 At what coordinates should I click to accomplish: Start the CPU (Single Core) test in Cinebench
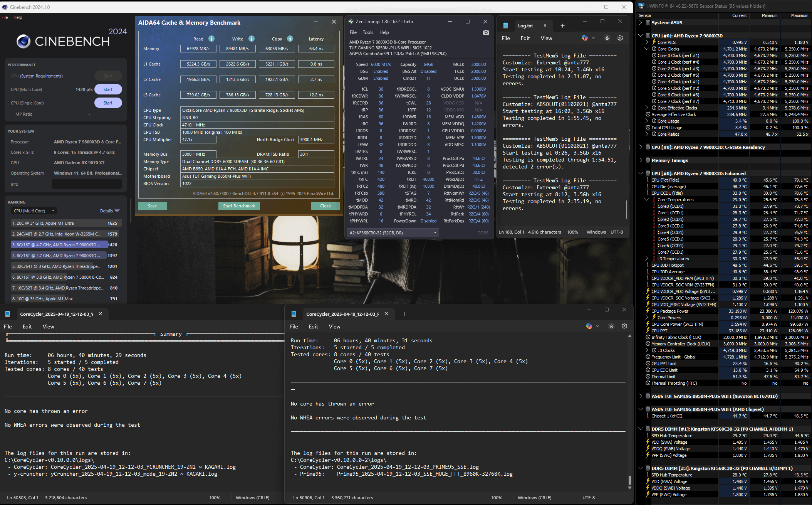tap(108, 103)
